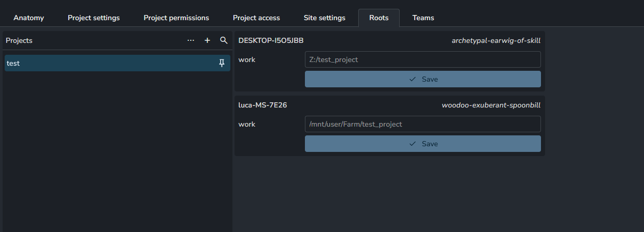Click the archetypal-earwig-of-skill site label
The height and width of the screenshot is (232, 644).
tap(496, 40)
